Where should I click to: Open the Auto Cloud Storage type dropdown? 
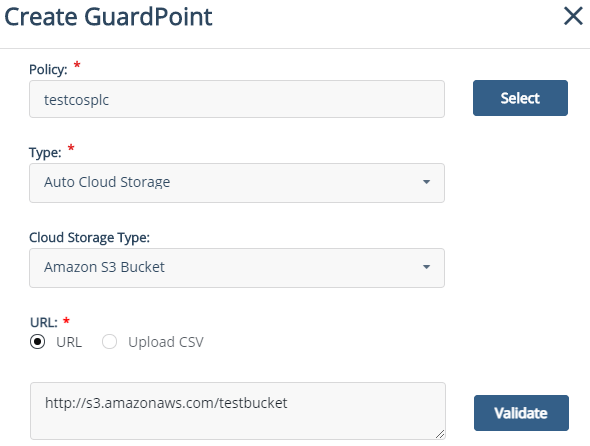pyautogui.click(x=237, y=183)
